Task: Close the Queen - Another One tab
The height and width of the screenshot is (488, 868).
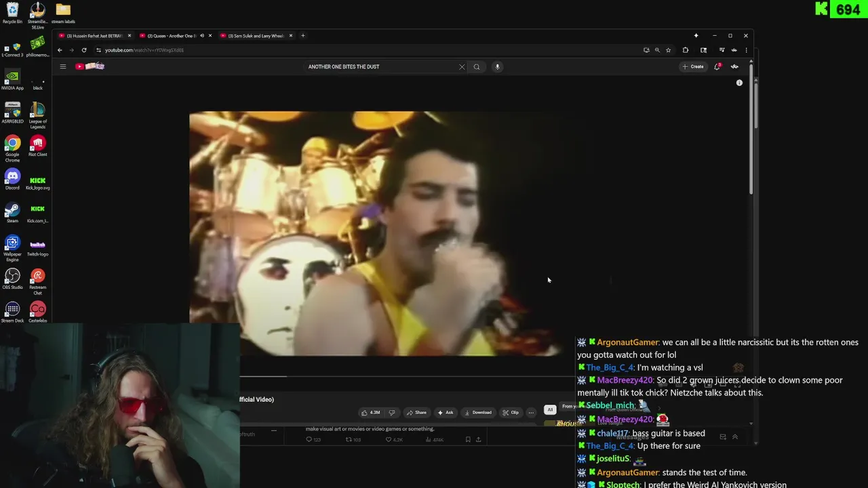Action: (x=210, y=36)
